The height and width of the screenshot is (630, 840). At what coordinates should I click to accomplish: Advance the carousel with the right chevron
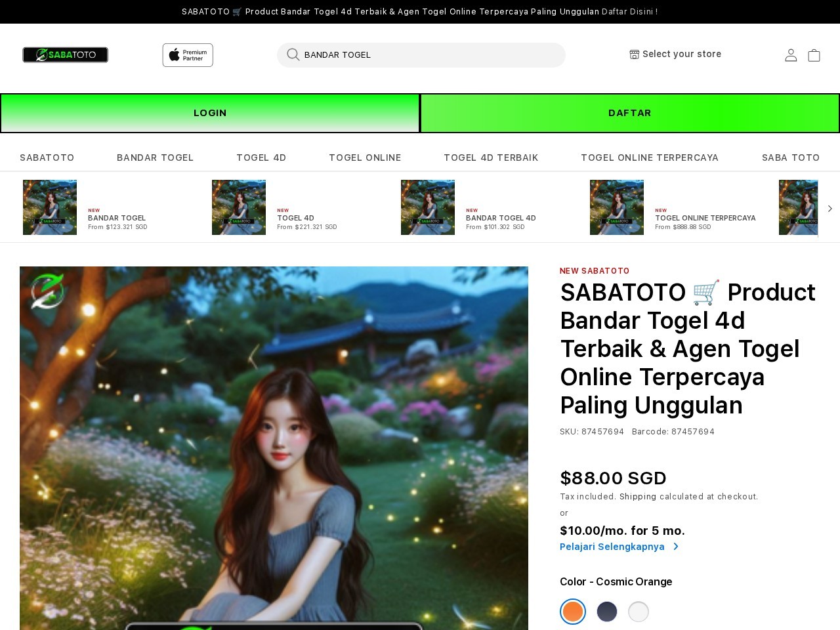(x=829, y=208)
